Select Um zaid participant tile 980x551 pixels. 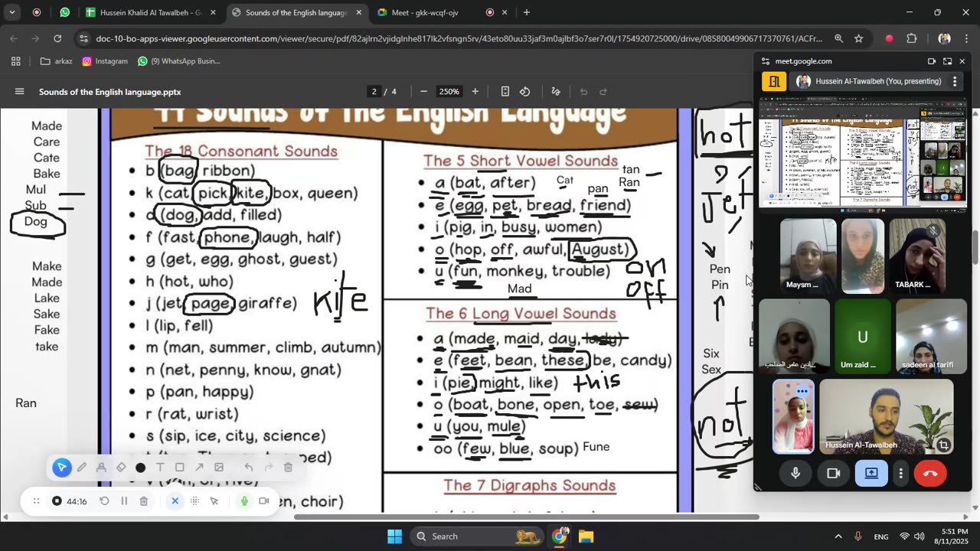tap(863, 337)
